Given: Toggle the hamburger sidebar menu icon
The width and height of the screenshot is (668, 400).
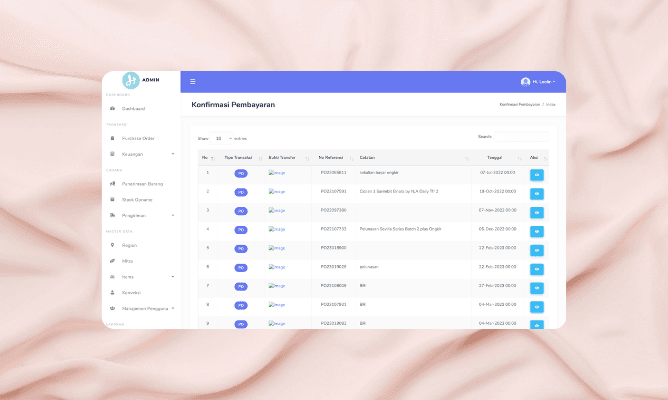Looking at the screenshot, I should click(193, 81).
